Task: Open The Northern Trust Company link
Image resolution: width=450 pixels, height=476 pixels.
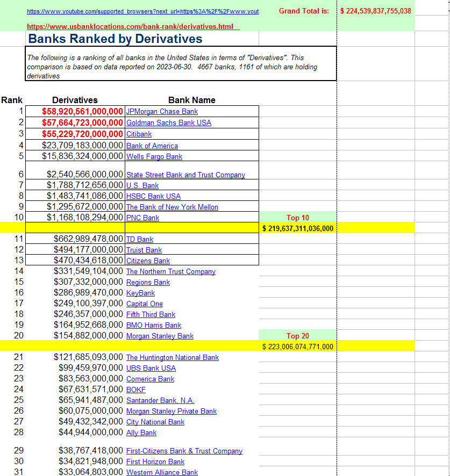Action: [171, 272]
